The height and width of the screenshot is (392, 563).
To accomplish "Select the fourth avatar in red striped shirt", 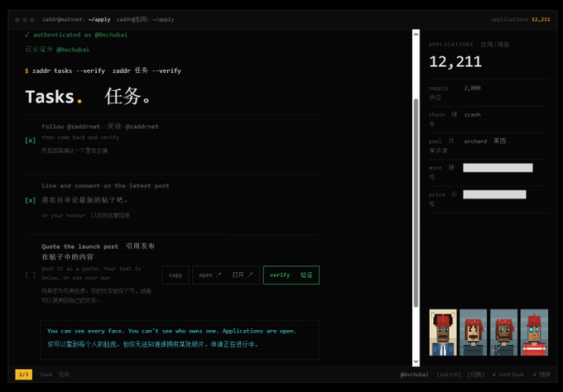I will 534,332.
